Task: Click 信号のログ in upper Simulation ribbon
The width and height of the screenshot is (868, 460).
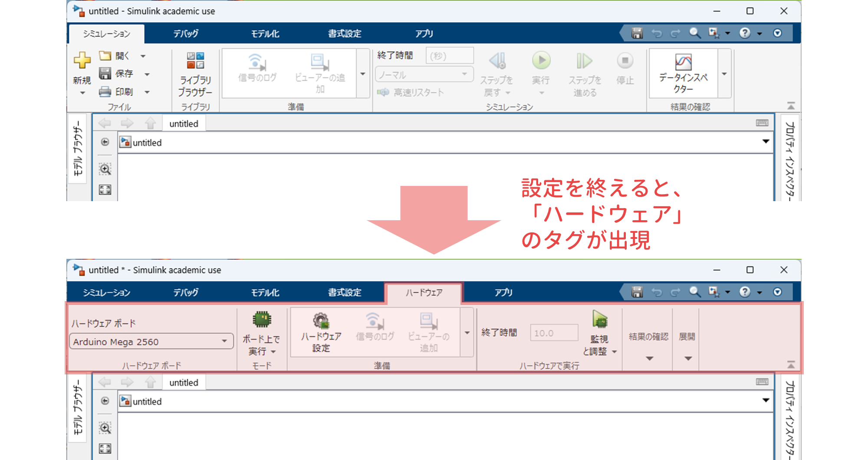Action: pos(257,69)
